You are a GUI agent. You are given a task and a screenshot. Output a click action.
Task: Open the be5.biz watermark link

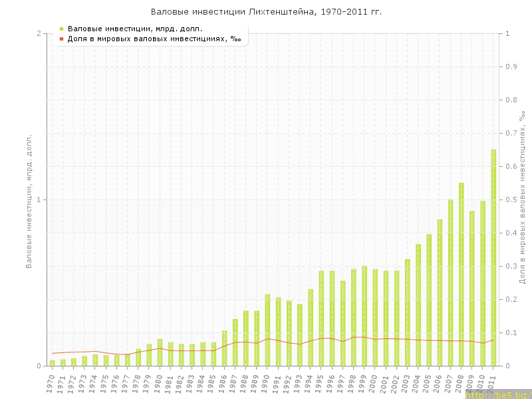coord(498,394)
